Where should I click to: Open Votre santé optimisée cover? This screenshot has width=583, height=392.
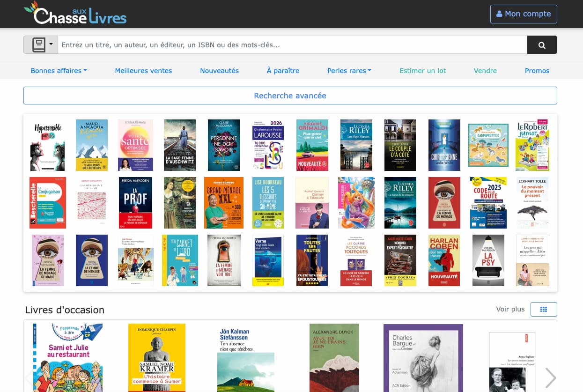(136, 145)
